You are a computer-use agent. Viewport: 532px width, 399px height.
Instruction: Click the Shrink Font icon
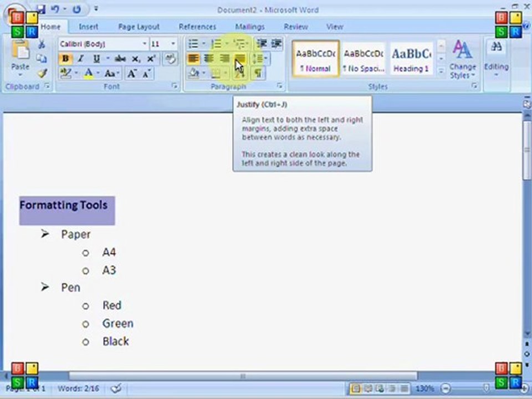147,73
